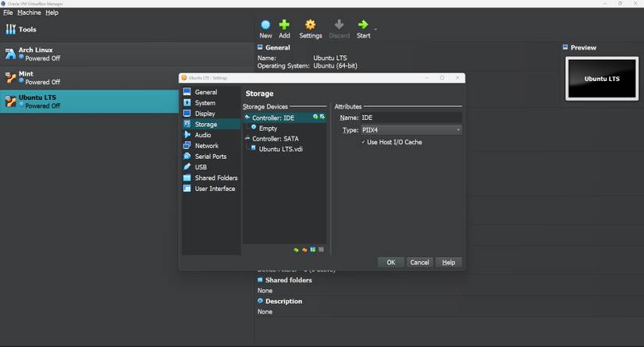The height and width of the screenshot is (347, 644).
Task: Click the Shared folders section header
Action: pyautogui.click(x=288, y=280)
